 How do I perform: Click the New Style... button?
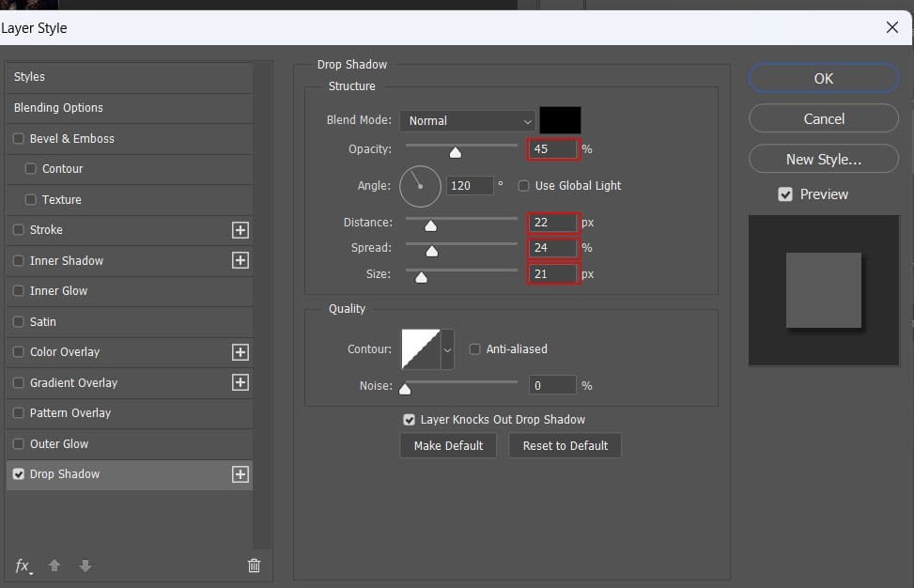point(824,159)
